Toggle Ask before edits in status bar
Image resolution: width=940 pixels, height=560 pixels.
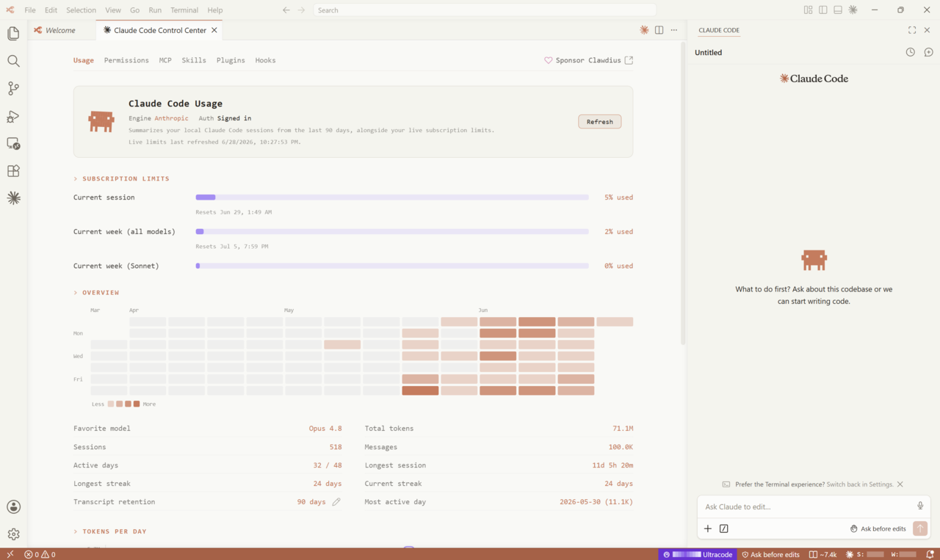pos(770,554)
